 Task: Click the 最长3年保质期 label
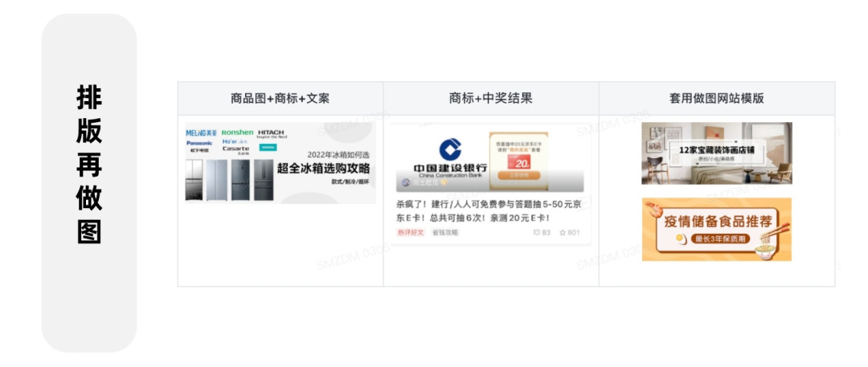point(719,239)
